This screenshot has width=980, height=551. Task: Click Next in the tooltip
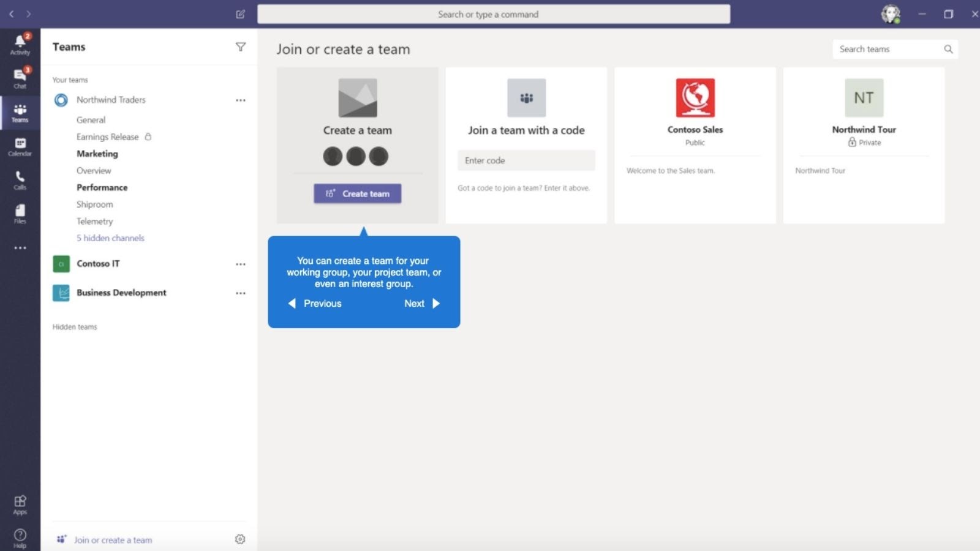422,304
